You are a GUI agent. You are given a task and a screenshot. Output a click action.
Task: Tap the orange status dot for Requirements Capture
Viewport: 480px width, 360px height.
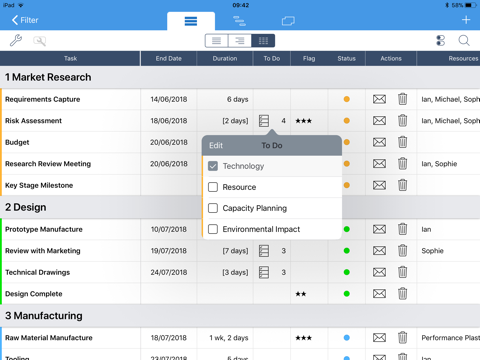pyautogui.click(x=347, y=99)
